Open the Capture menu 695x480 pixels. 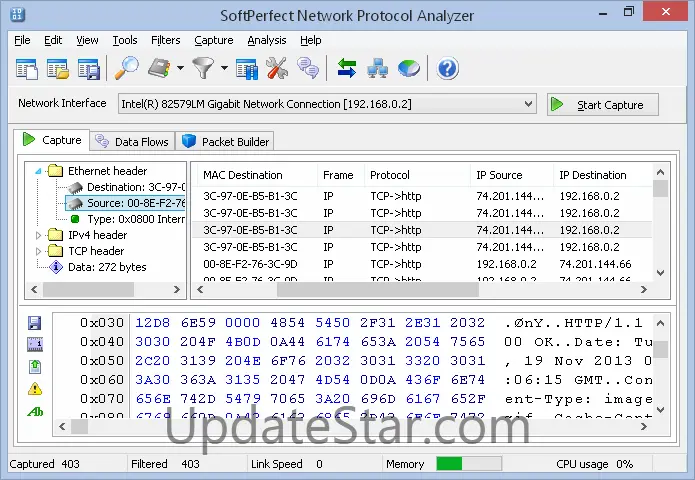[214, 40]
